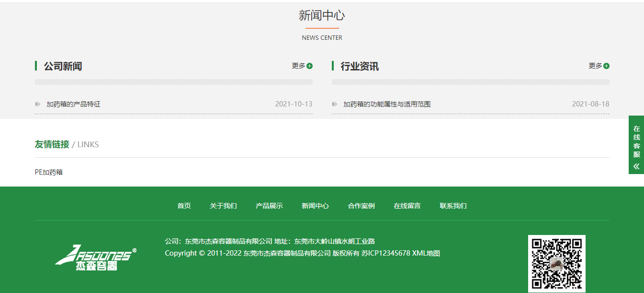Image resolution: width=644 pixels, height=293 pixels.
Task: Expand the 在线客服 side panel arrow
Action: point(636,166)
